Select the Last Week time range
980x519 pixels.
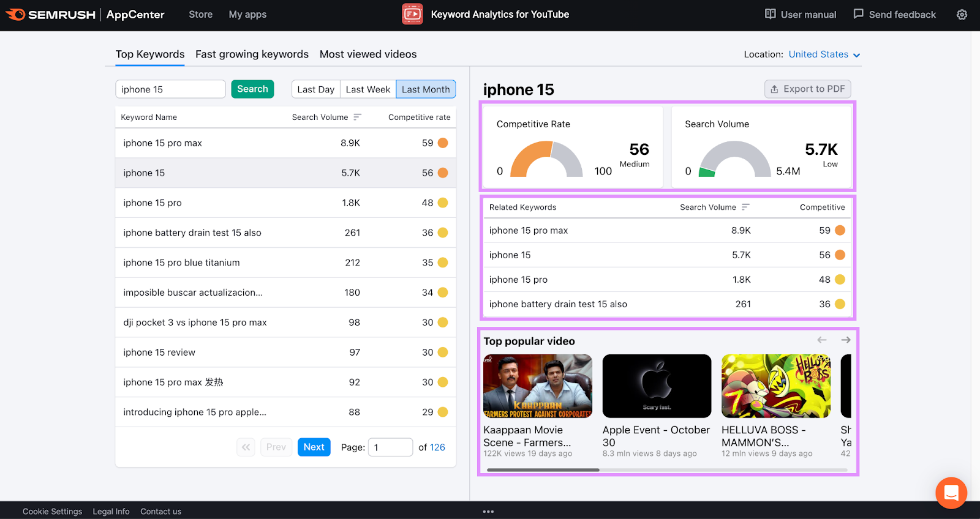pyautogui.click(x=367, y=89)
